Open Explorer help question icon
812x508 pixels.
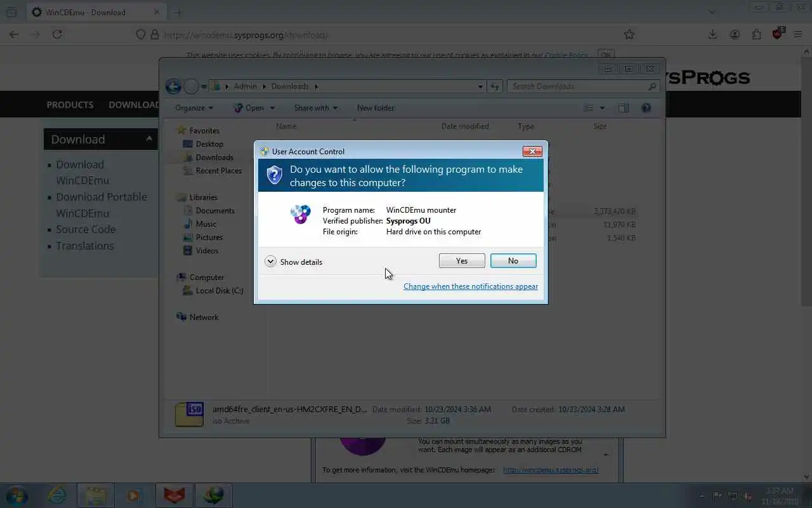tap(646, 108)
